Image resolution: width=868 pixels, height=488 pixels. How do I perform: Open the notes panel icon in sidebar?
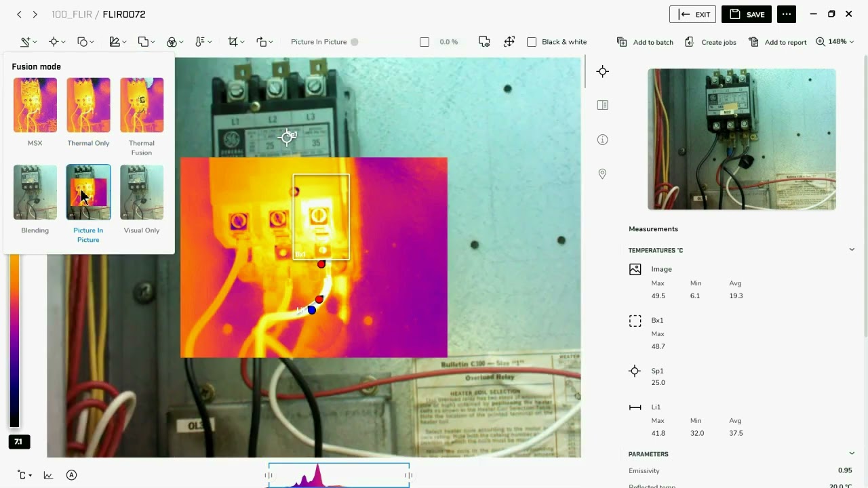tap(602, 105)
